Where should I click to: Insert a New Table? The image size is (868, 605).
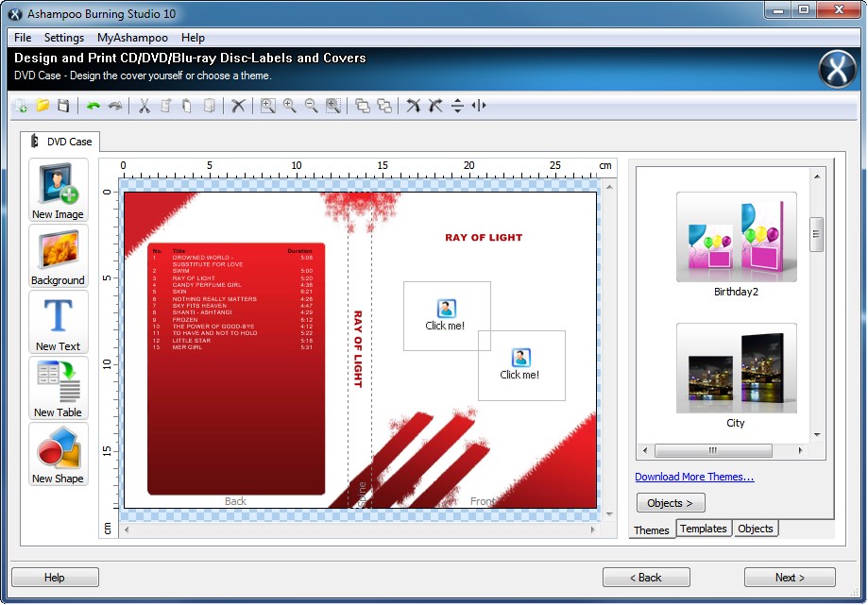[x=59, y=388]
